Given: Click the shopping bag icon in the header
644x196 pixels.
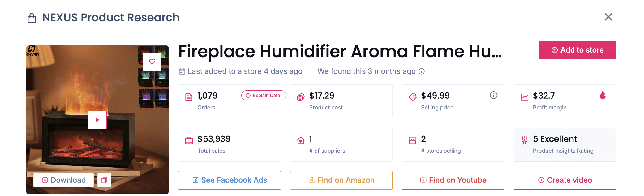Looking at the screenshot, I should 31,17.
